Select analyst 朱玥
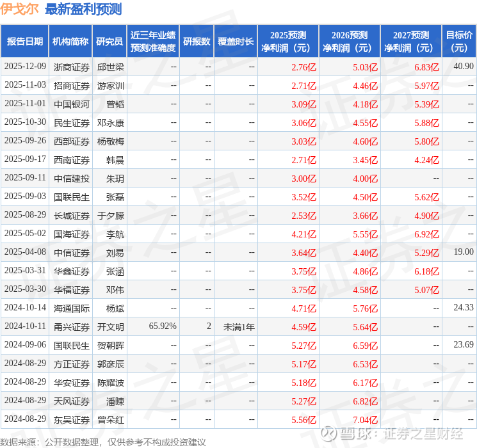Screen dimensions: 477x448 pyautogui.click(x=115, y=178)
